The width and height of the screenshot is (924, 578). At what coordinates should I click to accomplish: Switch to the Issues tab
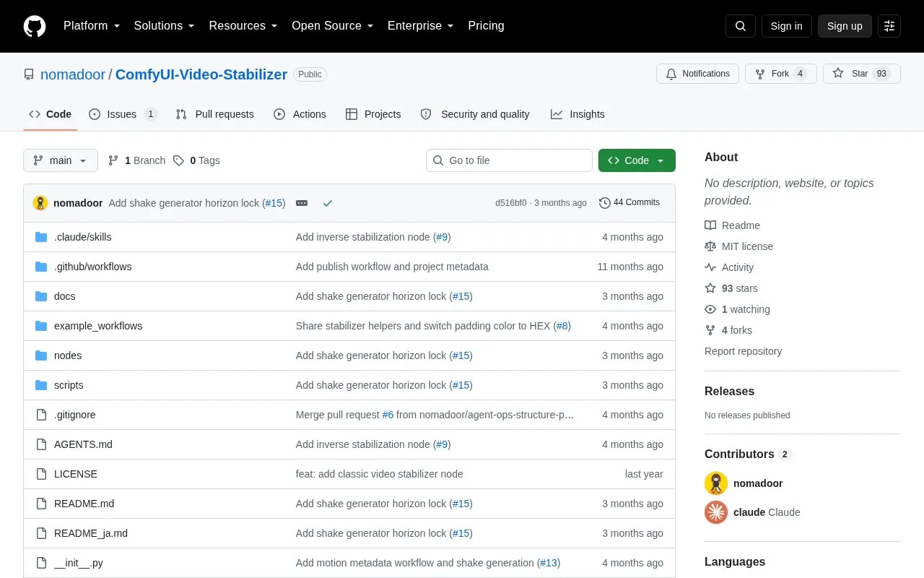pyautogui.click(x=123, y=114)
